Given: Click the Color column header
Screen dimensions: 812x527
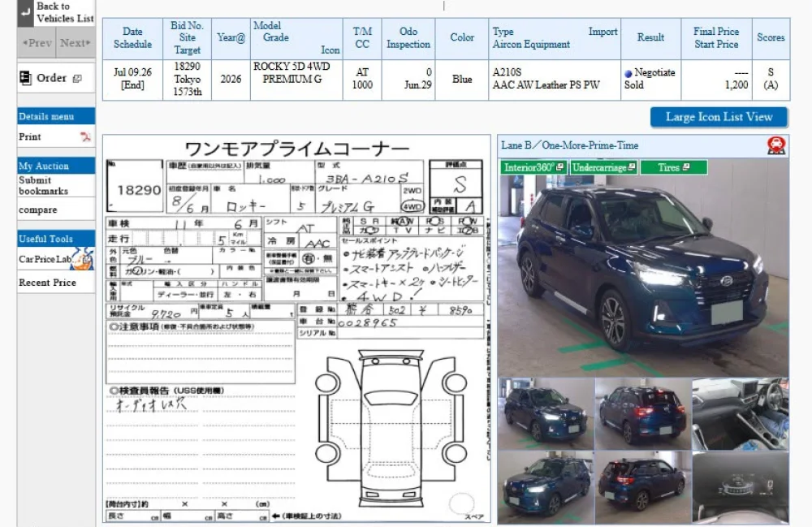Looking at the screenshot, I should pyautogui.click(x=462, y=38).
